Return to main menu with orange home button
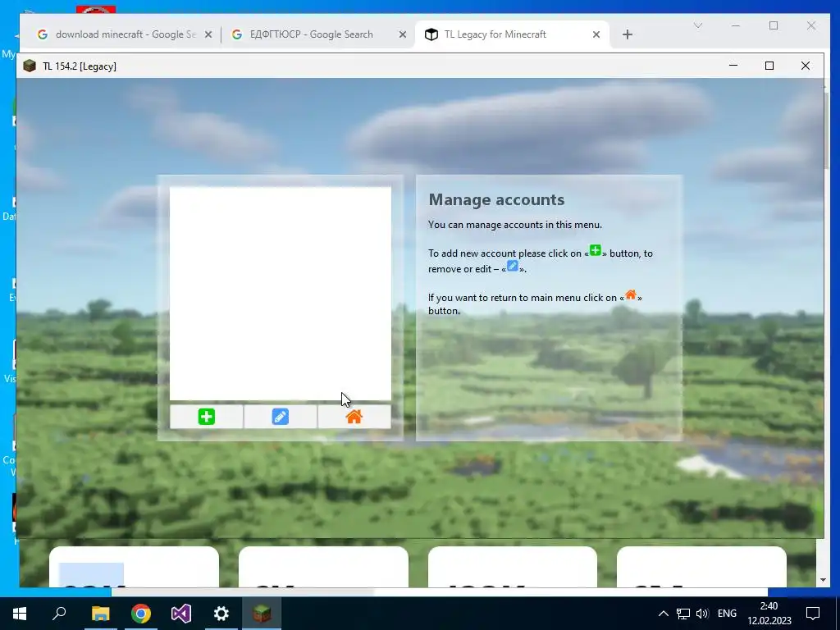The image size is (840, 630). 354,417
